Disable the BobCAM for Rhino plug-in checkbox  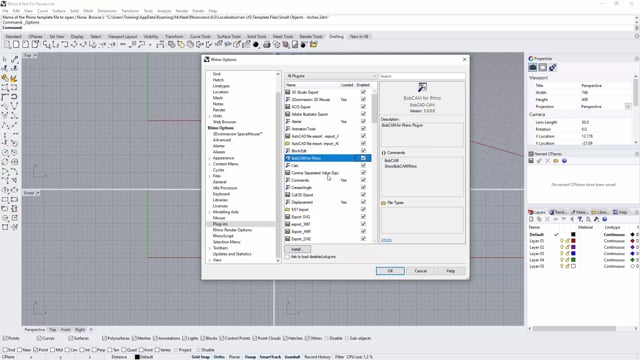pyautogui.click(x=363, y=158)
